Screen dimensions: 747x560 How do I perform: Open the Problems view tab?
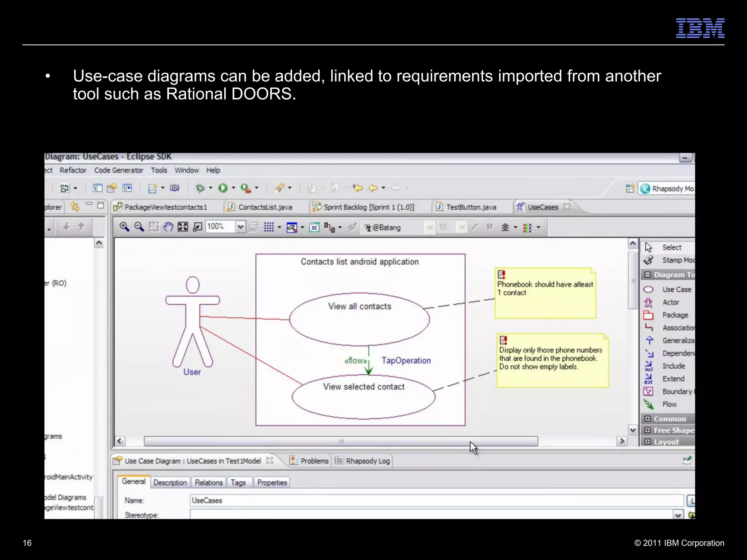[309, 461]
